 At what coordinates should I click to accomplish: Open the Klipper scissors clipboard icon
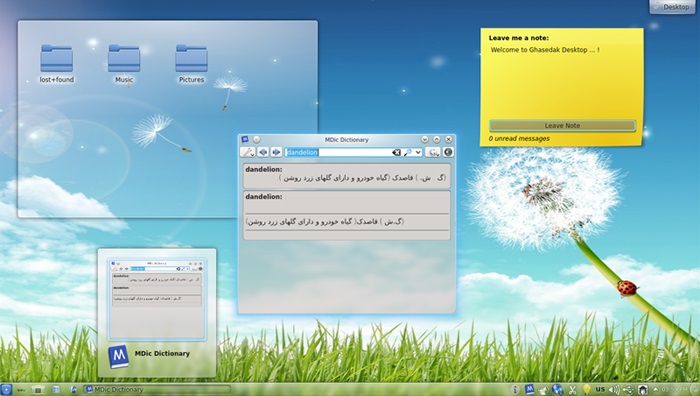coord(572,390)
